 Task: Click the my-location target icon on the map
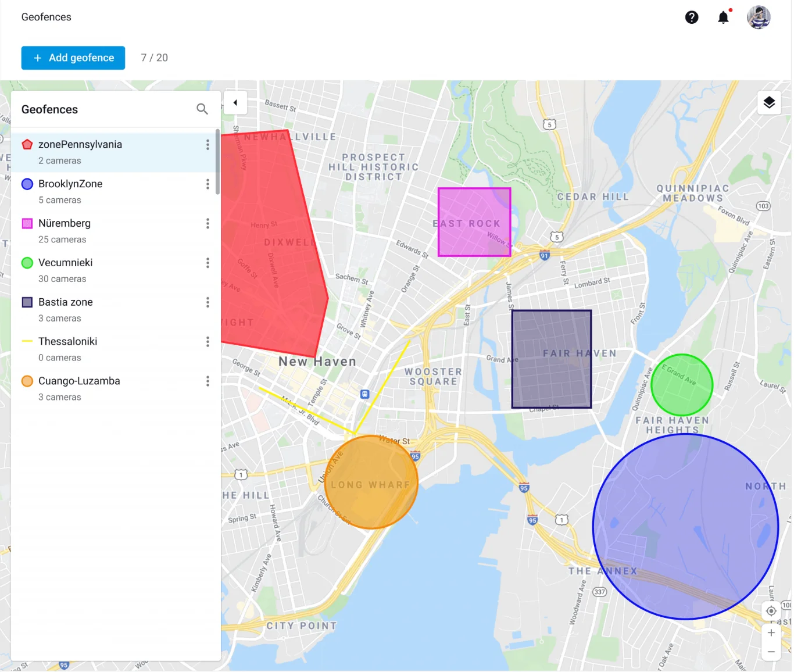click(x=771, y=611)
